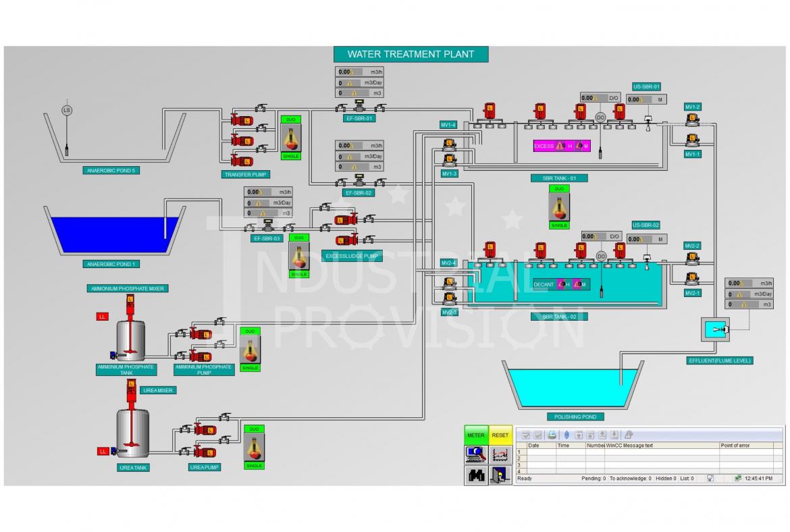Click the print icon in the alarm toolbar

[x=552, y=435]
